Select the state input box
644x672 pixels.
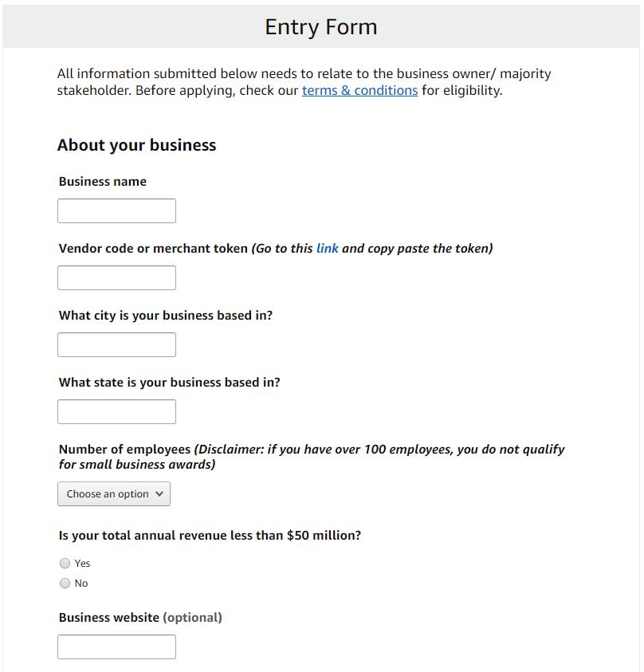[116, 412]
